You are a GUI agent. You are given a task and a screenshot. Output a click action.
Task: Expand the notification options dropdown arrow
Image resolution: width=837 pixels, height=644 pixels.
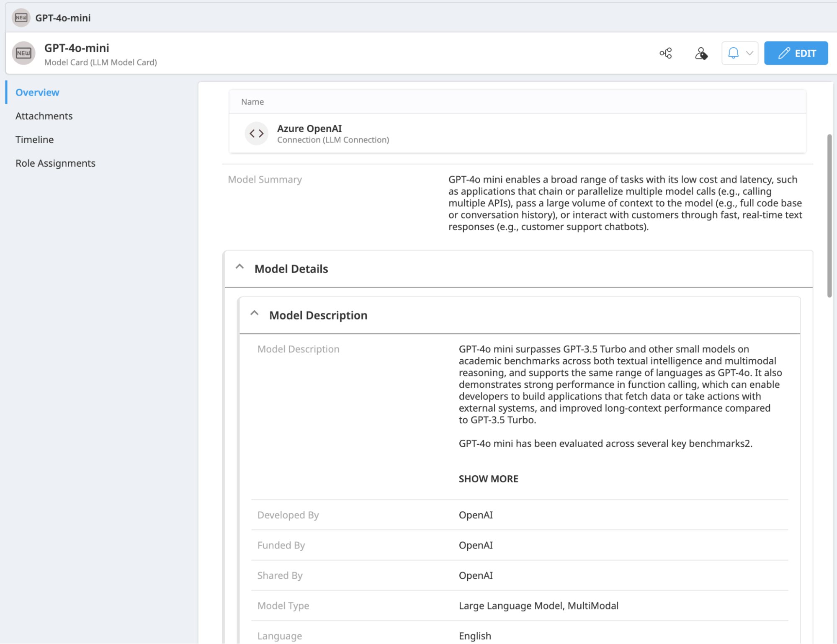749,53
